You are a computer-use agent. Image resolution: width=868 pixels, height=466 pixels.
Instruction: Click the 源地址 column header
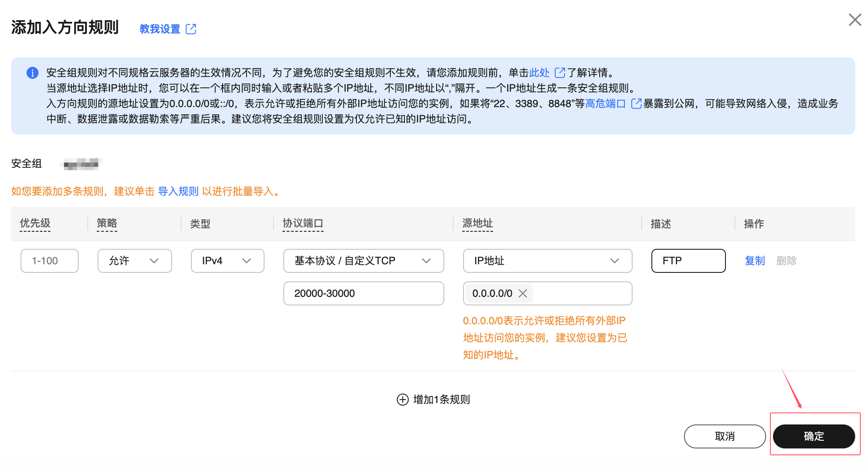point(478,223)
